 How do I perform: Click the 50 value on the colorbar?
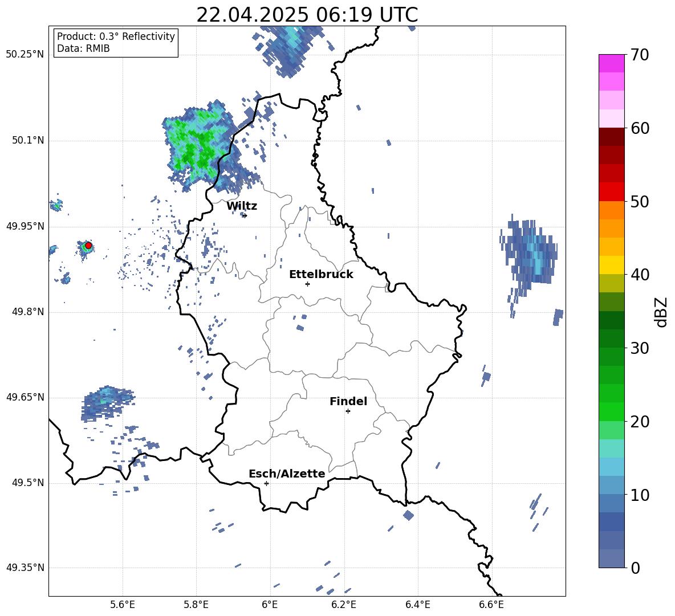(x=640, y=202)
